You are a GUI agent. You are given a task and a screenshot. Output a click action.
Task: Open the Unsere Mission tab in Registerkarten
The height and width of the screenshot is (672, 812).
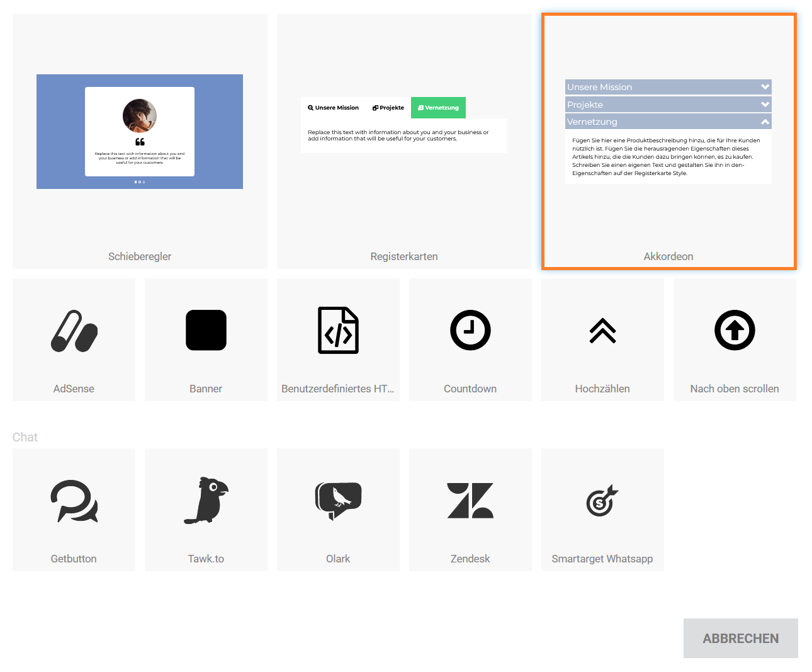[333, 108]
